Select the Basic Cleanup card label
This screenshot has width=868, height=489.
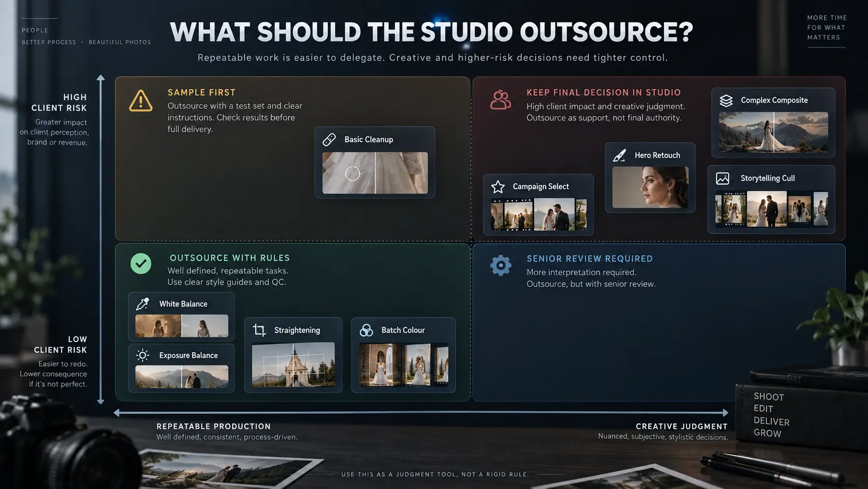click(x=369, y=139)
